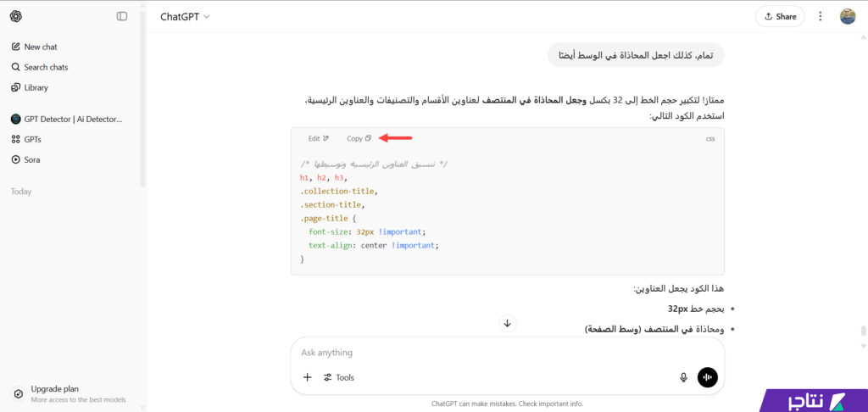Click the Today section label
This screenshot has width=868, height=412.
click(x=21, y=192)
